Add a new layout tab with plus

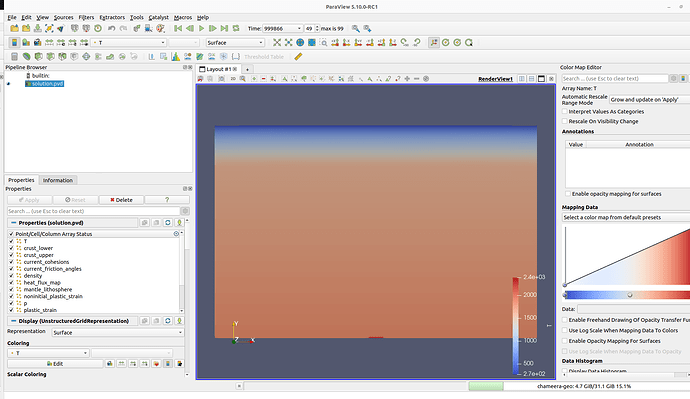click(x=247, y=70)
